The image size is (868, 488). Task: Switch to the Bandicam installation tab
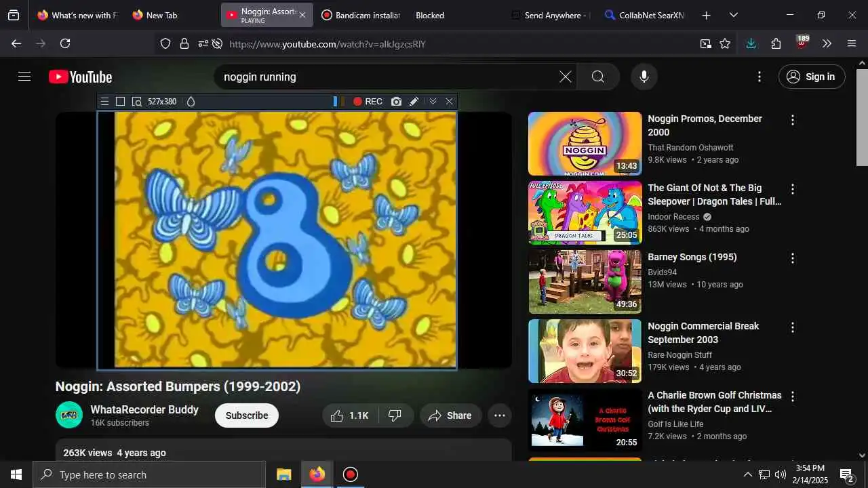coord(361,15)
